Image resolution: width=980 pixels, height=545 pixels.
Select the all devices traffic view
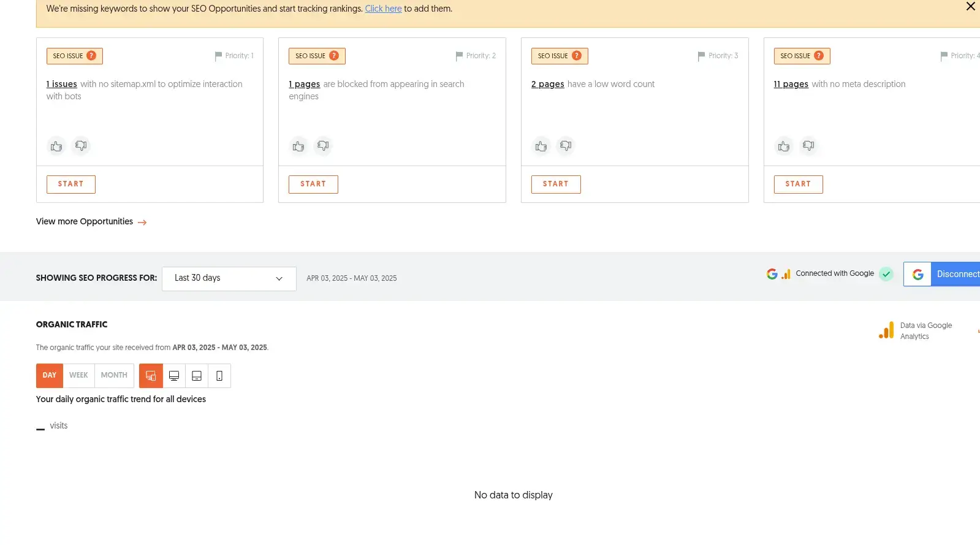(151, 376)
